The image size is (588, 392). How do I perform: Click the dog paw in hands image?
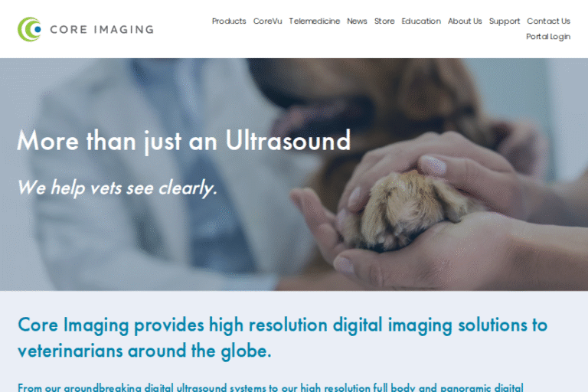[405, 210]
